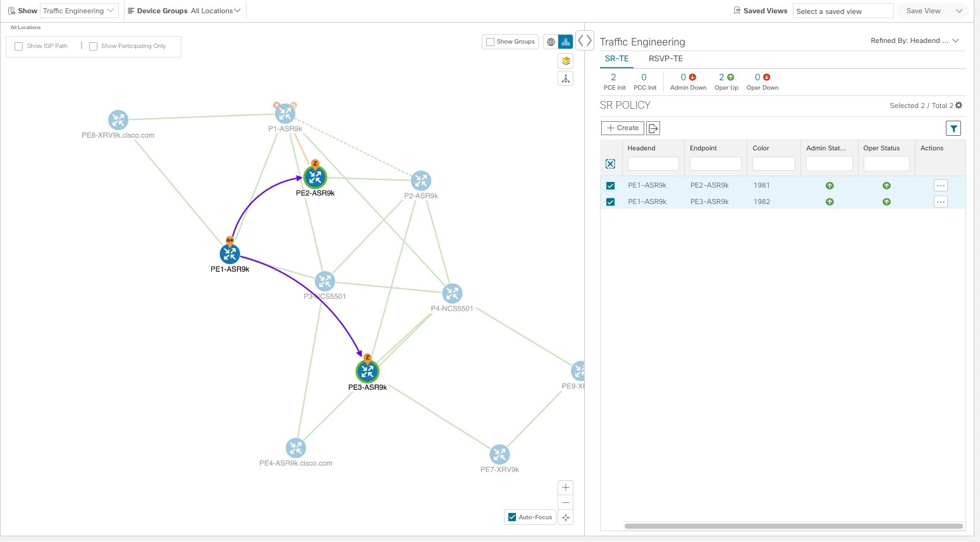The width and height of the screenshot is (980, 542).
Task: Click Admin State up icon for color 1981
Action: click(x=830, y=186)
